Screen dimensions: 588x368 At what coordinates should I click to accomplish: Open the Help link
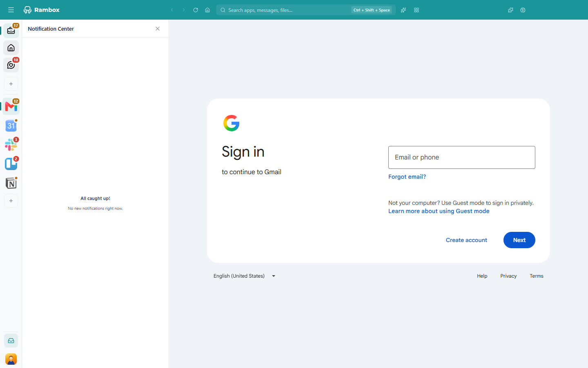[482, 276]
